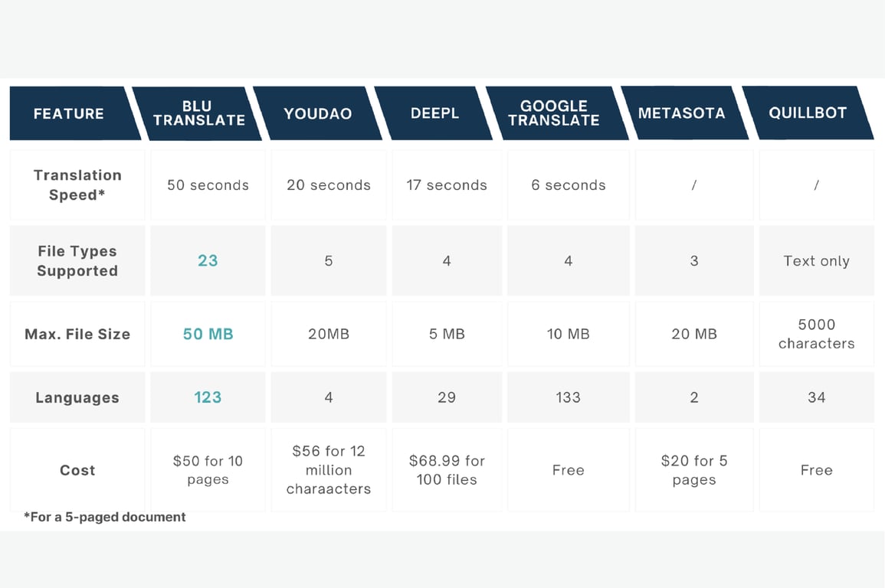
Task: Click the highlighted 23 file types value
Action: (x=208, y=260)
